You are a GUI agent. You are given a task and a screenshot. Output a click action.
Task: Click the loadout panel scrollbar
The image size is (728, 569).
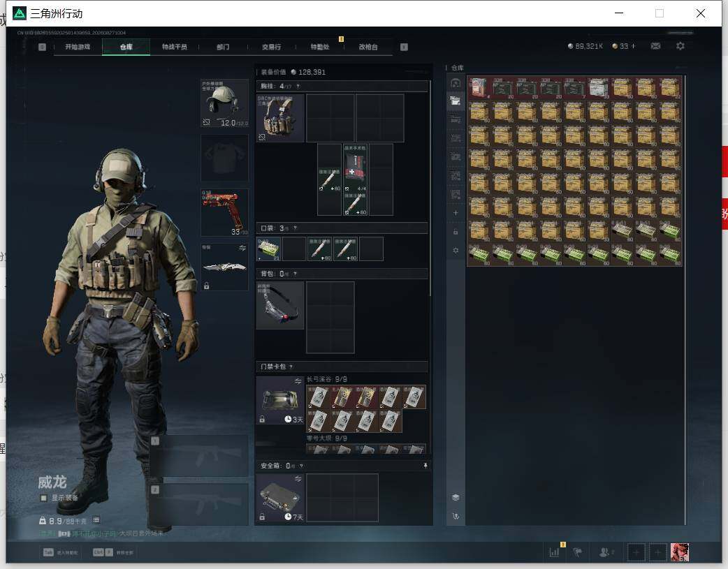coord(430,188)
